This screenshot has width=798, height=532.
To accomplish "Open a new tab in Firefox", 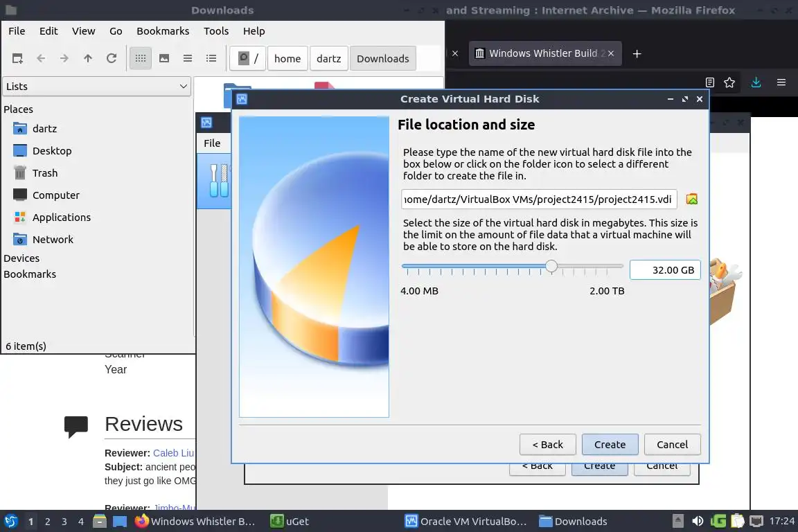I will [x=637, y=54].
